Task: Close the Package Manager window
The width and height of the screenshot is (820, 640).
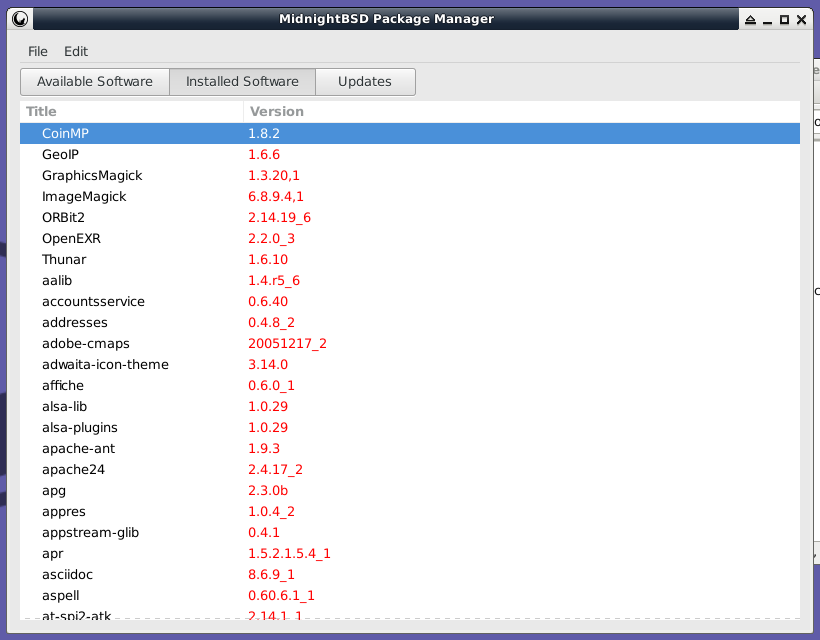Action: tap(801, 20)
